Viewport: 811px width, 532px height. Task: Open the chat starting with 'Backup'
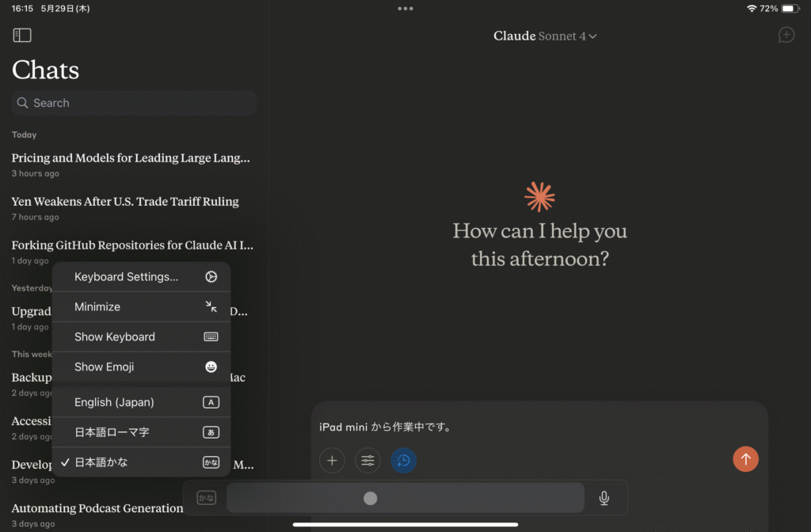coord(32,384)
